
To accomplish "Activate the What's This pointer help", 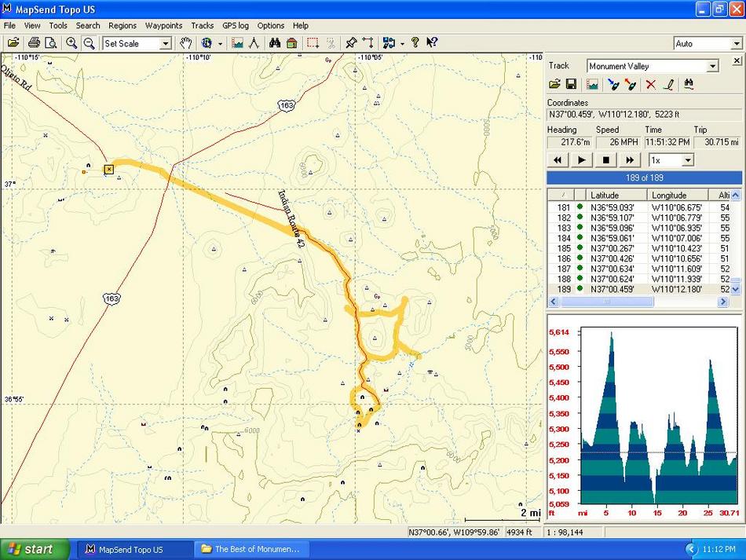I will 432,43.
